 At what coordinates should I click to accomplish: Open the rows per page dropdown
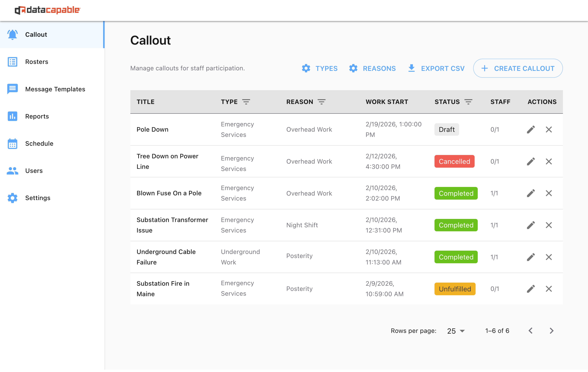pyautogui.click(x=456, y=331)
